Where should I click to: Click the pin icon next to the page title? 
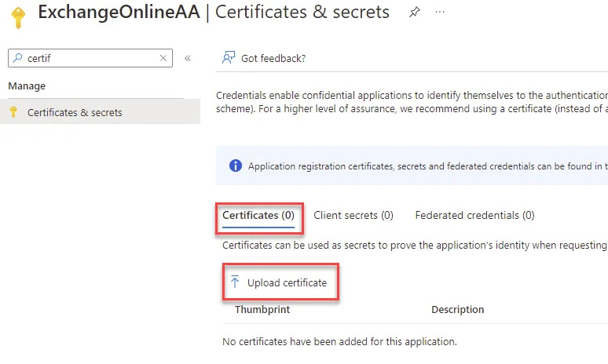pyautogui.click(x=414, y=12)
